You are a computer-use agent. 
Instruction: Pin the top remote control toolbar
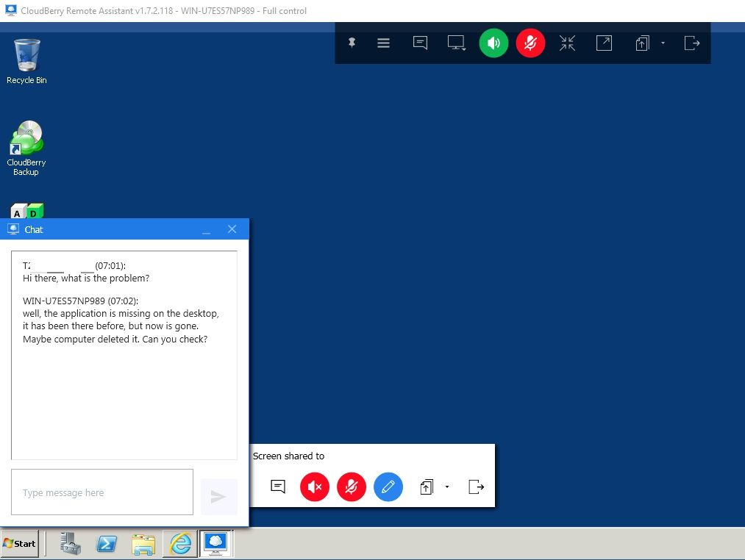click(352, 43)
